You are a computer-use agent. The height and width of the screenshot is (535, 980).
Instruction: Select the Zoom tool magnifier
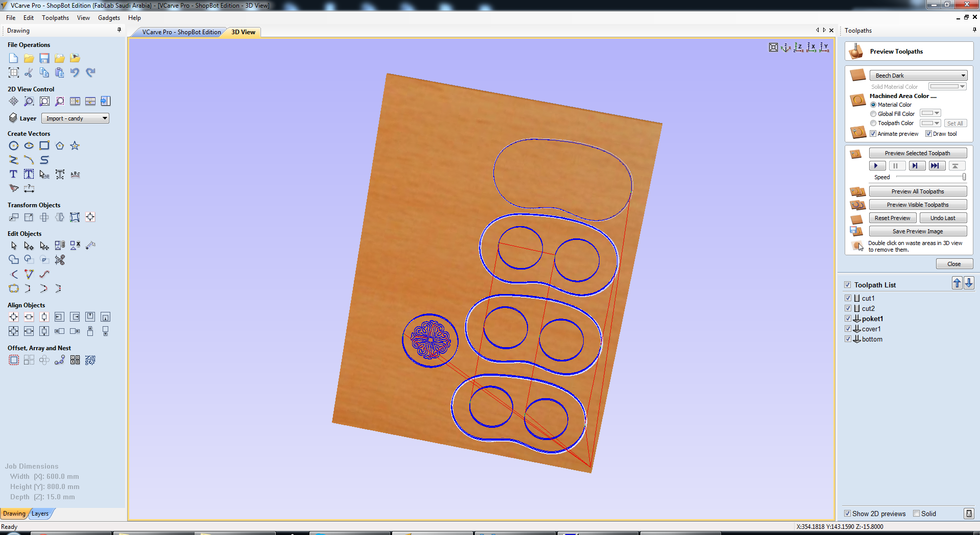(29, 101)
